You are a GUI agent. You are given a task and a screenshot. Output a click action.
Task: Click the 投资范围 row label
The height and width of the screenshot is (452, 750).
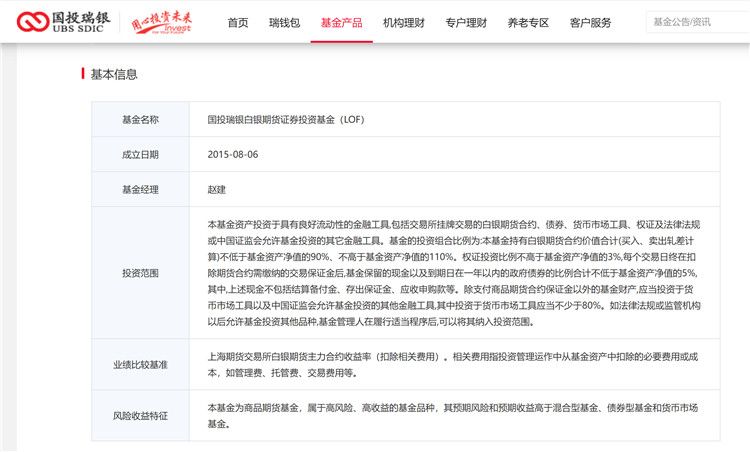140,272
